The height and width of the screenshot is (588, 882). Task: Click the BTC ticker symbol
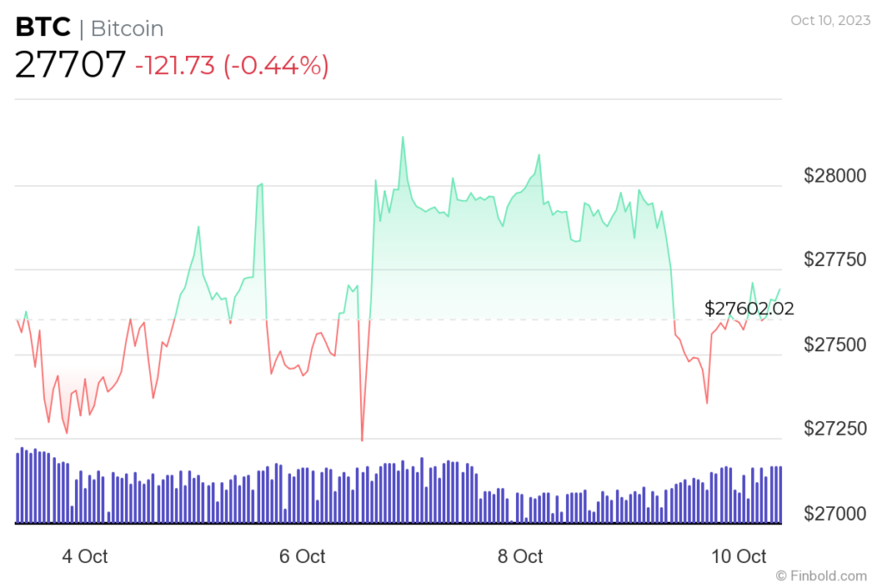(42, 28)
